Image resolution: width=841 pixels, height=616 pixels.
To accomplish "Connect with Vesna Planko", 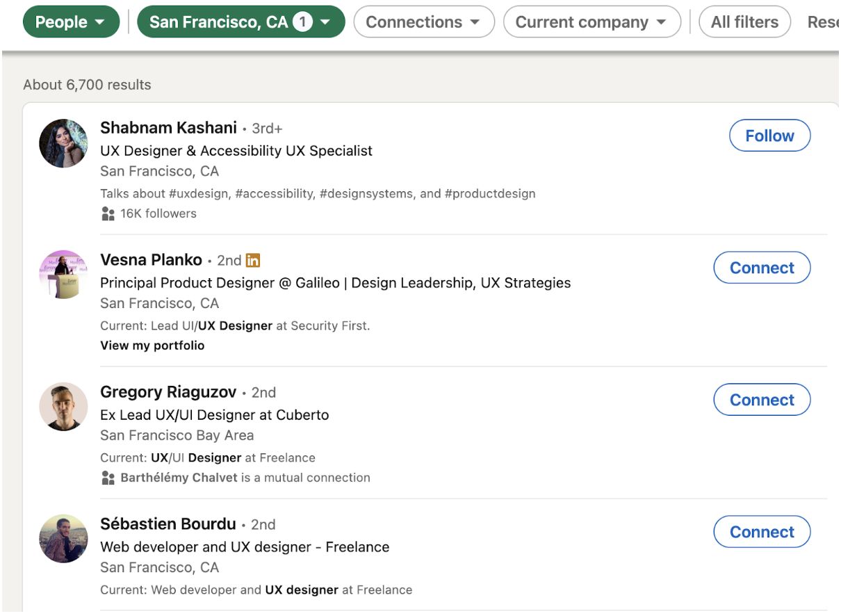I will pos(762,268).
